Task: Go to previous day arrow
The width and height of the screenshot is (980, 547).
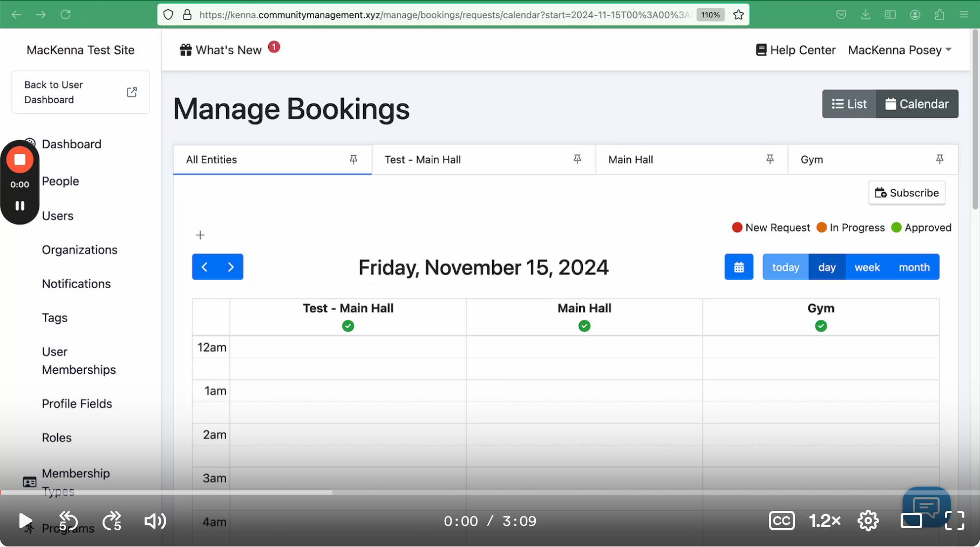Action: [205, 267]
